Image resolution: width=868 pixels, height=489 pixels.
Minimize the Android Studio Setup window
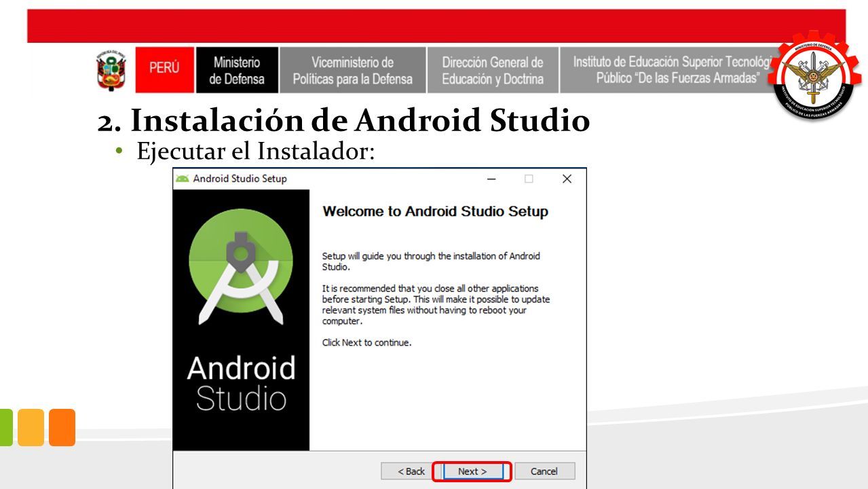(492, 179)
